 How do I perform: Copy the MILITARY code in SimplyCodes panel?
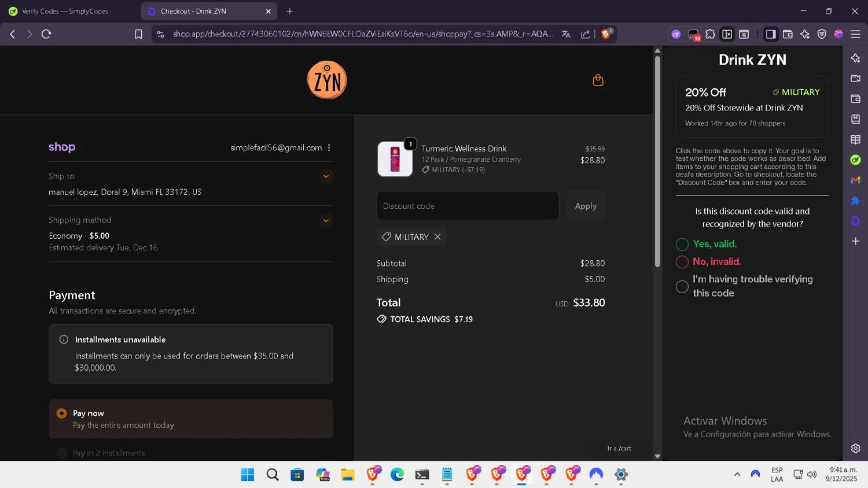(796, 93)
